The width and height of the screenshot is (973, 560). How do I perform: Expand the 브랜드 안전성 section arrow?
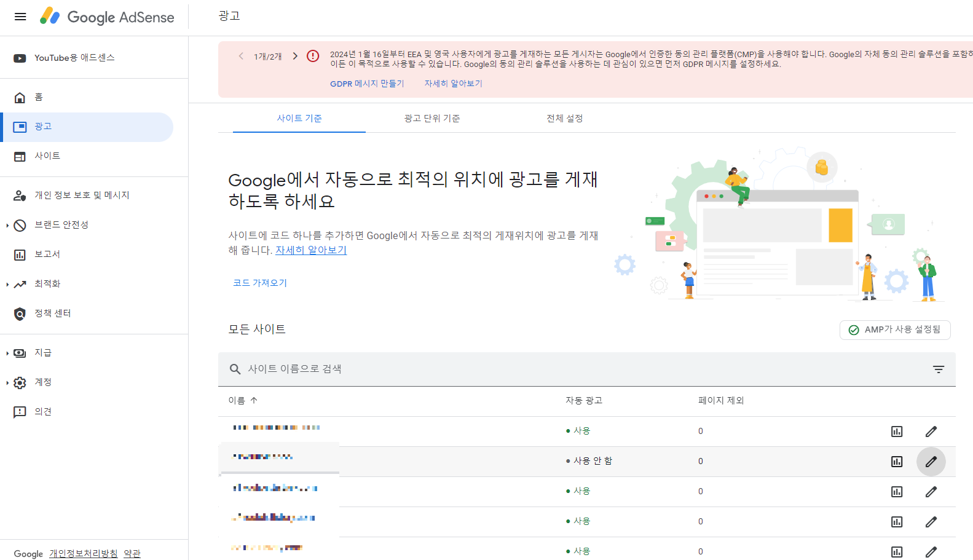point(7,226)
